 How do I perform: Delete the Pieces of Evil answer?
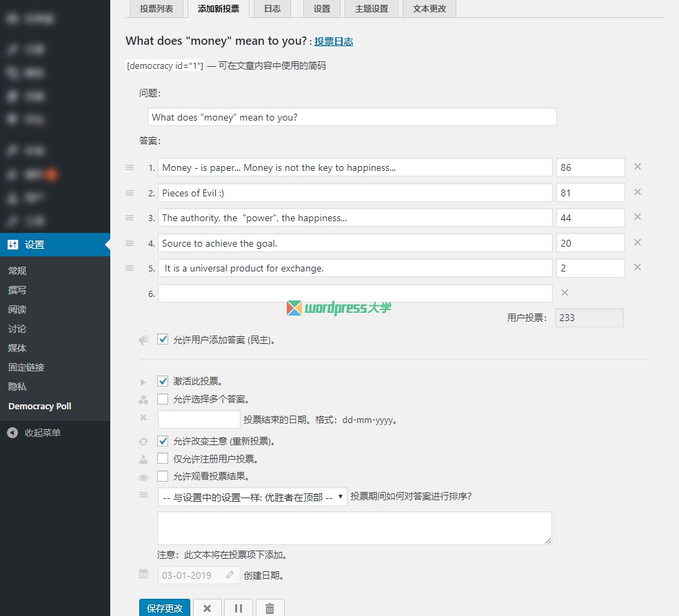(x=638, y=192)
